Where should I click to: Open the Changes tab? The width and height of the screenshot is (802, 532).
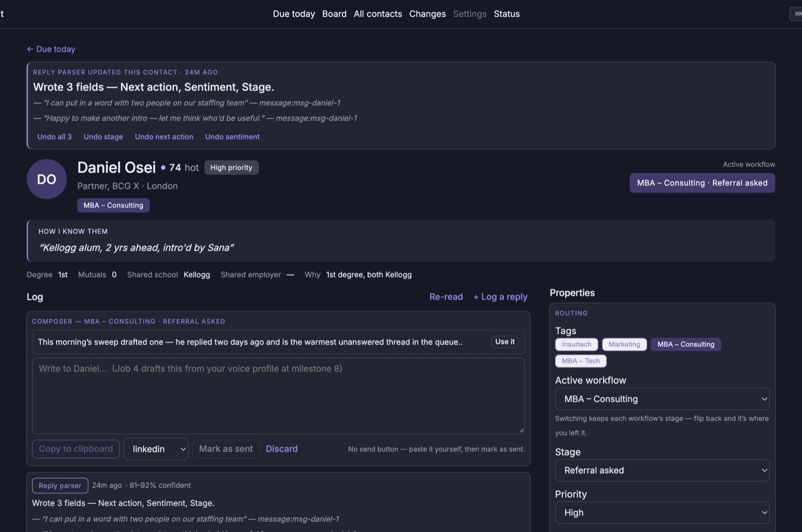428,14
